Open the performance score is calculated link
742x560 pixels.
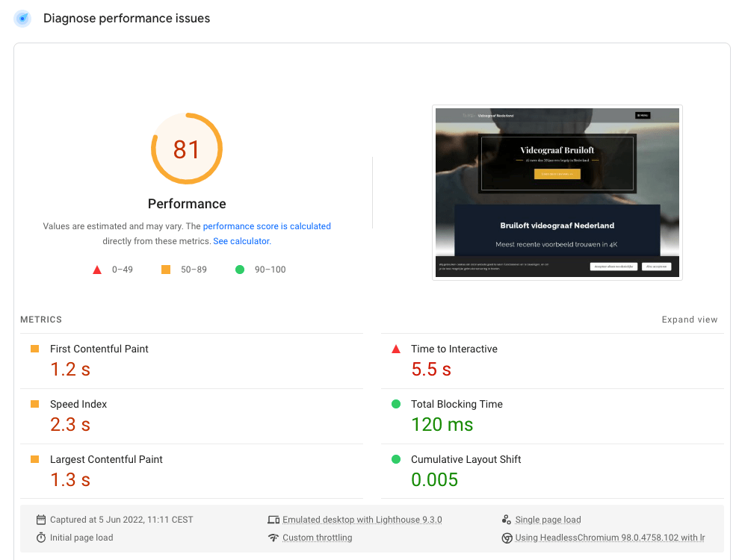click(x=267, y=226)
